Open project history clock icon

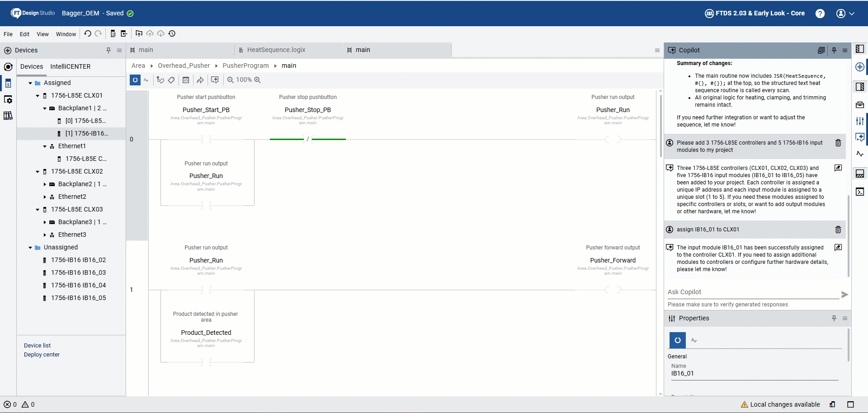tap(172, 33)
